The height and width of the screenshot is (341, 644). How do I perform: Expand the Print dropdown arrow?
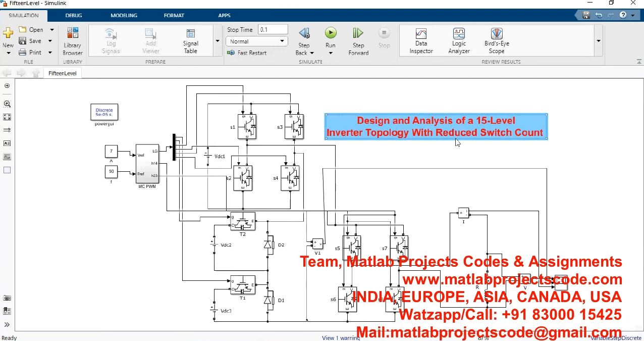tap(50, 52)
